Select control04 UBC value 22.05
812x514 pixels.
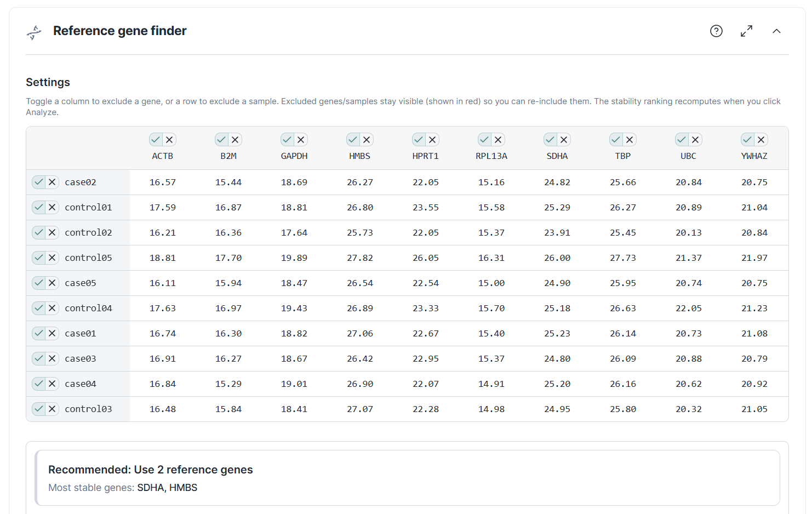point(689,308)
